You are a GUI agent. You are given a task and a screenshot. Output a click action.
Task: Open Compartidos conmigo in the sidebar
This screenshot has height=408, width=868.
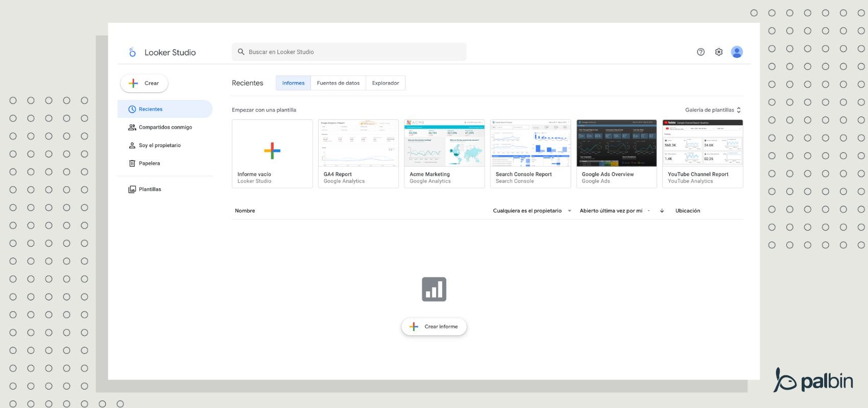coord(165,127)
